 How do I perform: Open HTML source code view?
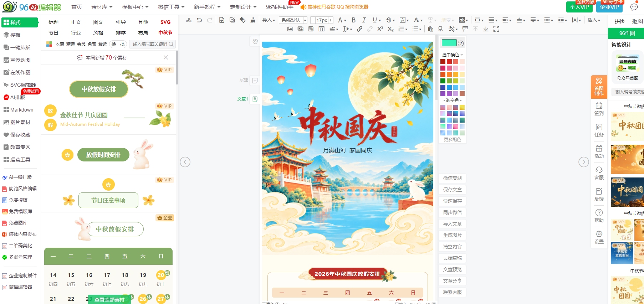(x=189, y=20)
